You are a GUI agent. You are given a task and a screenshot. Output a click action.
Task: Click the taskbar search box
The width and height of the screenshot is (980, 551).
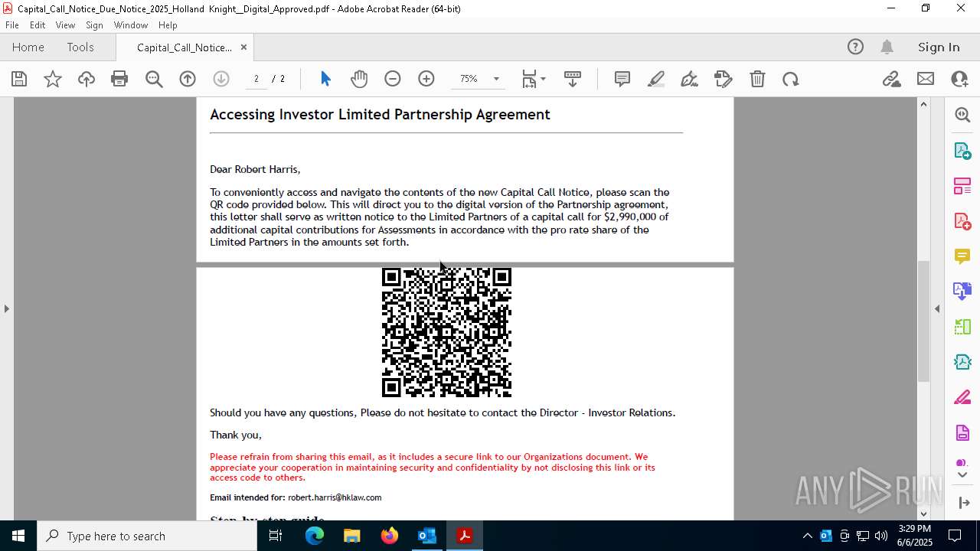(147, 536)
